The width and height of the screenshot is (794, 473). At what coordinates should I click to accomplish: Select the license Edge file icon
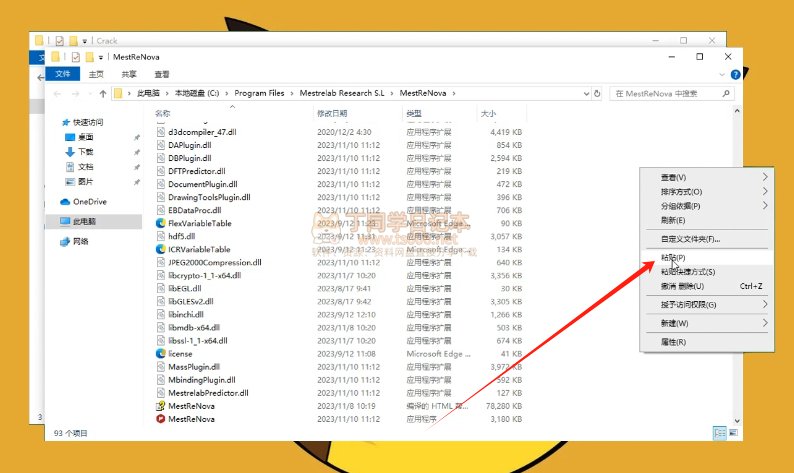pyautogui.click(x=160, y=354)
